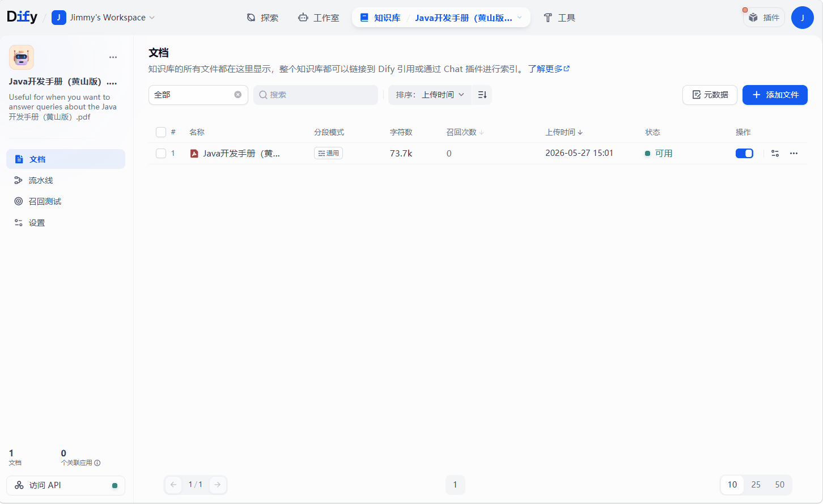Go to the 探索 tab
823x504 pixels.
pyautogui.click(x=263, y=18)
